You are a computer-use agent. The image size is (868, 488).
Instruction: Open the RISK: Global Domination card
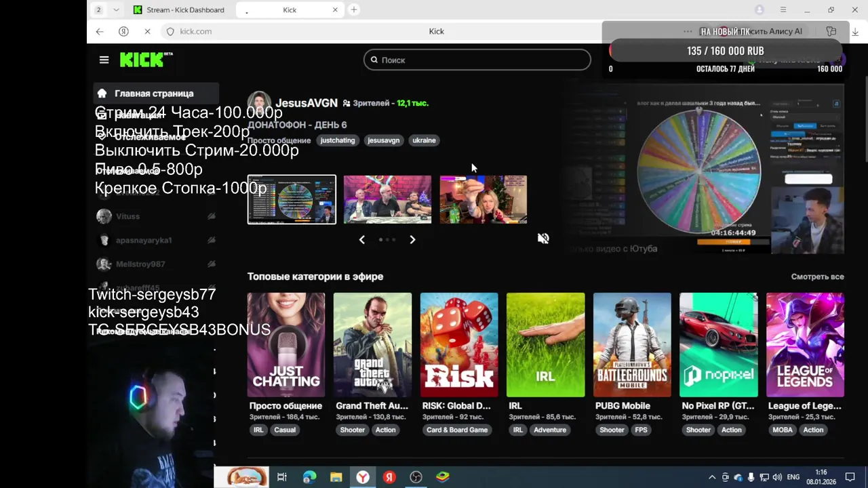click(459, 345)
